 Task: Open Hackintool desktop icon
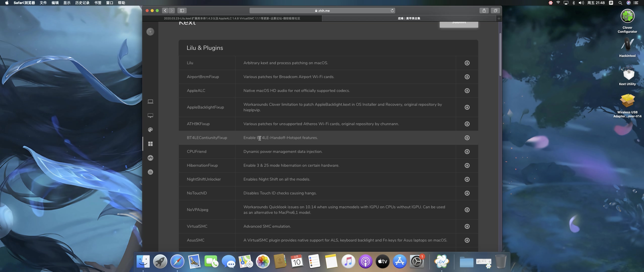[627, 48]
